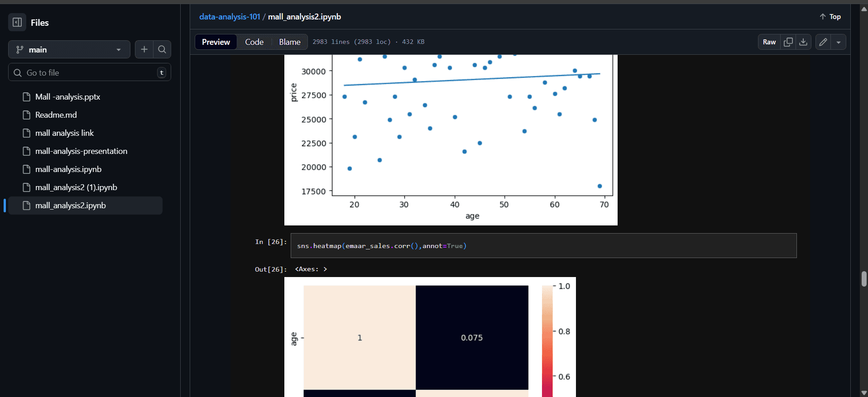Click the notebook code cell In [26]

[x=543, y=246]
